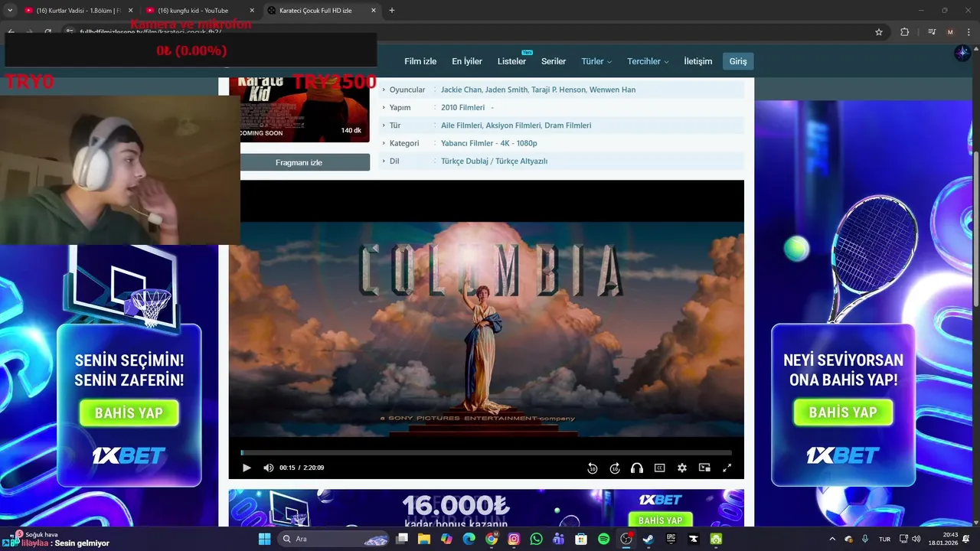Open Microsoft Store from the taskbar
Screen dimensions: 980x551
(581, 540)
